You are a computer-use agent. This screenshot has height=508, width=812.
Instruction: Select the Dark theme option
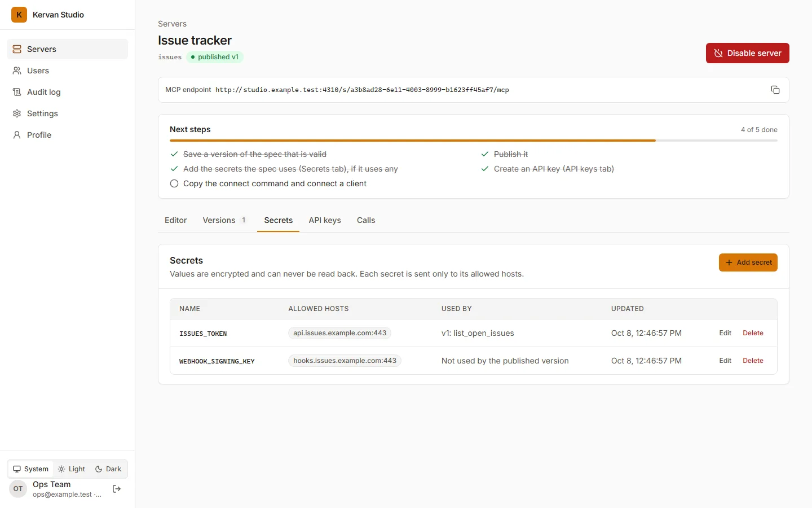pyautogui.click(x=108, y=469)
